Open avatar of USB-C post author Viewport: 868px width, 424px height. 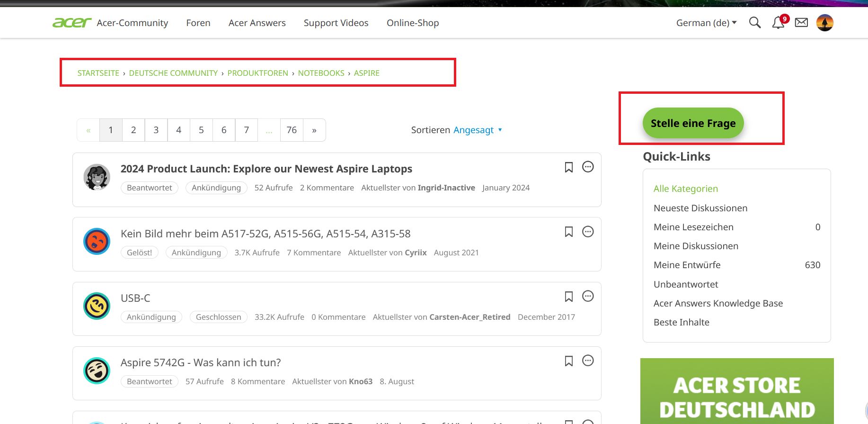point(97,306)
